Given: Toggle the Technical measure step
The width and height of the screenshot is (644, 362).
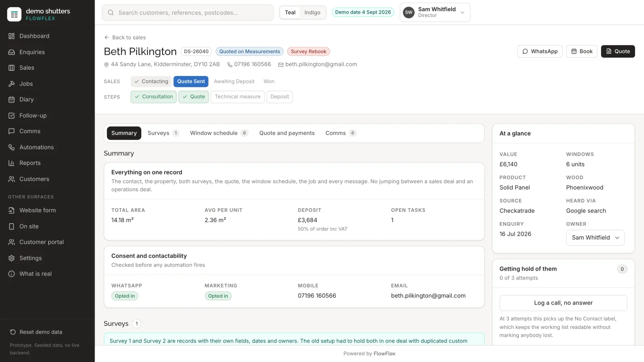Looking at the screenshot, I should coord(237,97).
